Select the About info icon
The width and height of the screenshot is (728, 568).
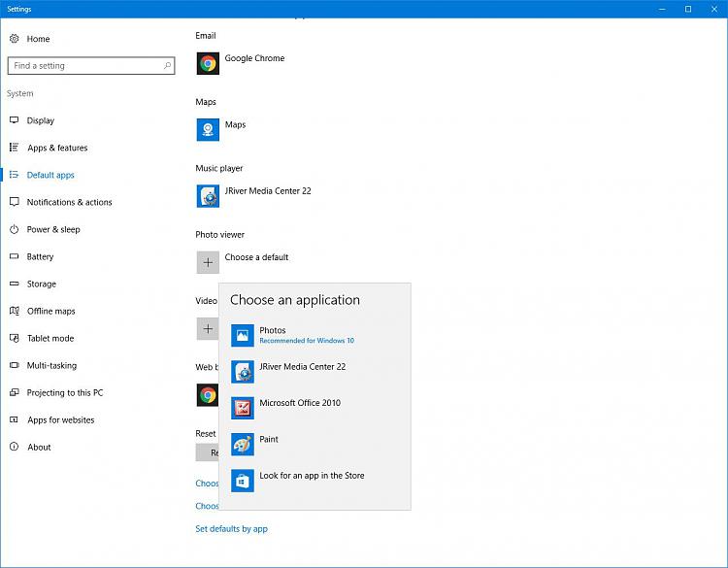click(x=15, y=447)
